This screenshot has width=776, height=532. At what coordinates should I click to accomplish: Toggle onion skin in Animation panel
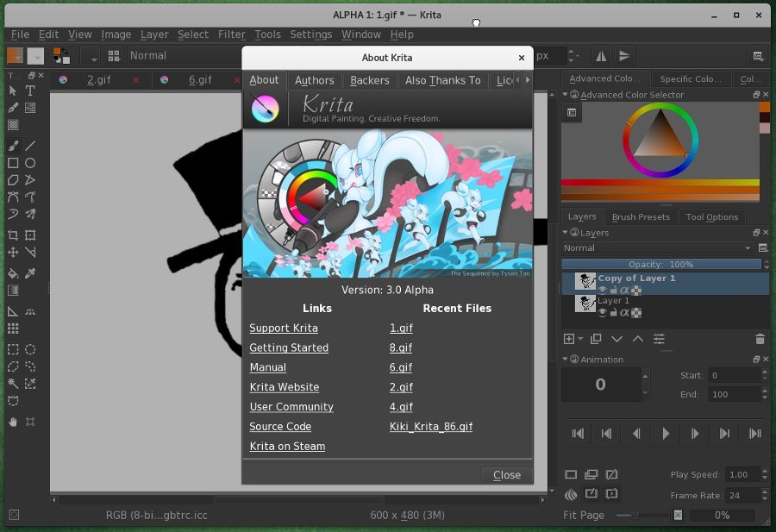[570, 494]
